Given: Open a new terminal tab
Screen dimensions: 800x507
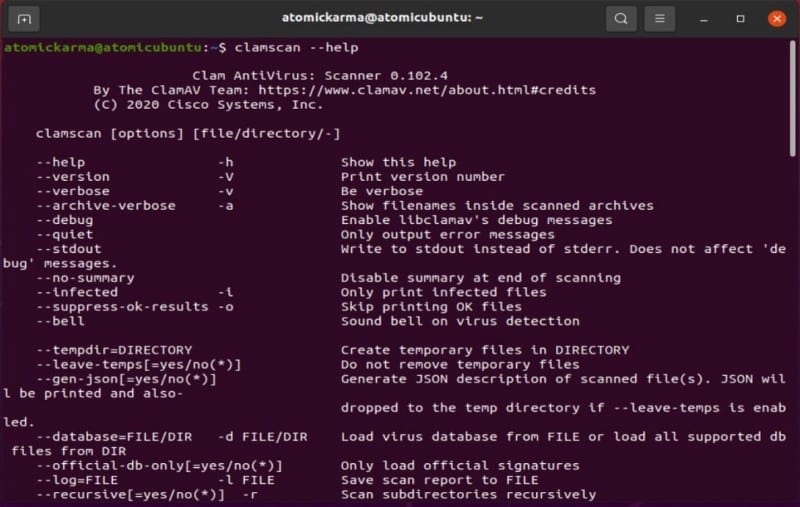Looking at the screenshot, I should point(24,19).
